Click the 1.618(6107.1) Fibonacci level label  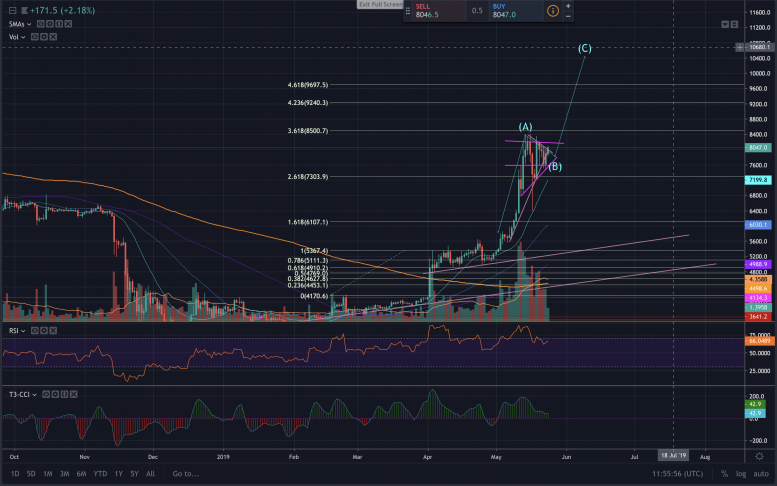308,222
